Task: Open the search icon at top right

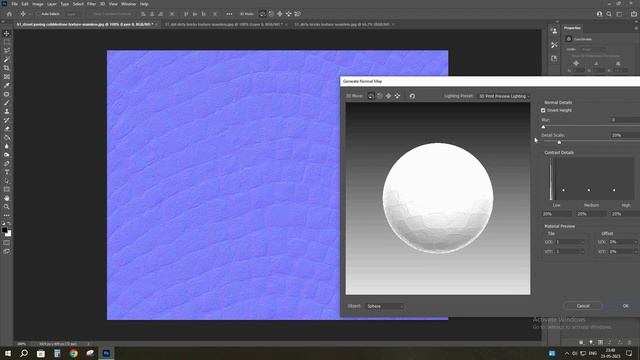Action: click(x=609, y=14)
